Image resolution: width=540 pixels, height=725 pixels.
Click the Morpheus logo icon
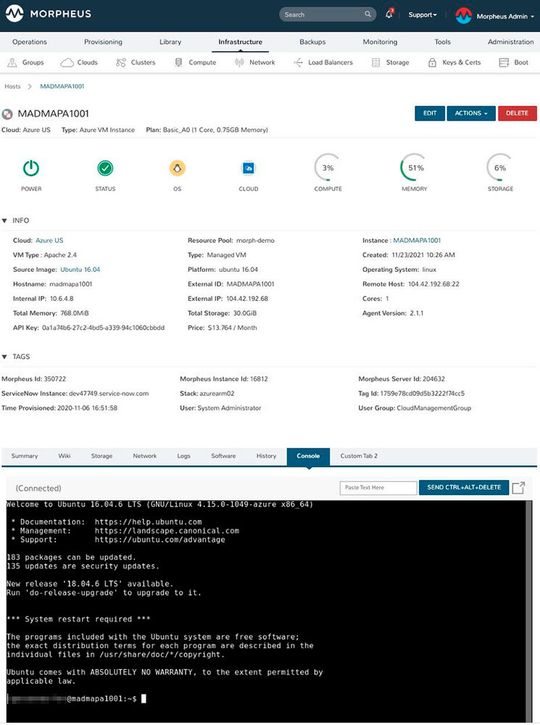click(14, 14)
